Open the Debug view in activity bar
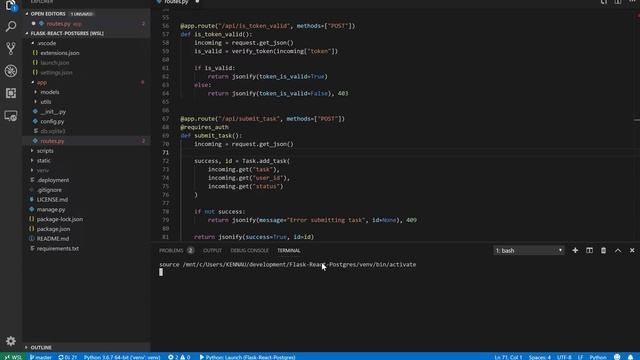Screen dimensions: 640x360 pyautogui.click(x=11, y=71)
